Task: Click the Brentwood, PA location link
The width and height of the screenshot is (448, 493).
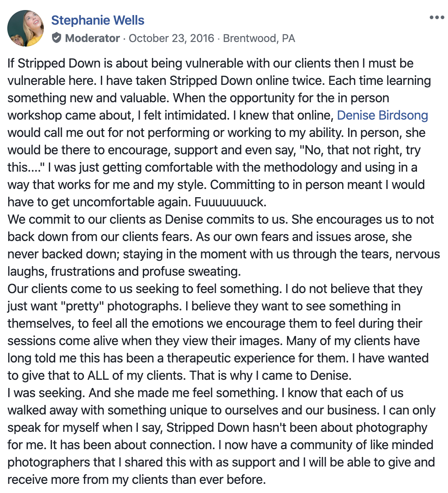Action: [x=259, y=38]
